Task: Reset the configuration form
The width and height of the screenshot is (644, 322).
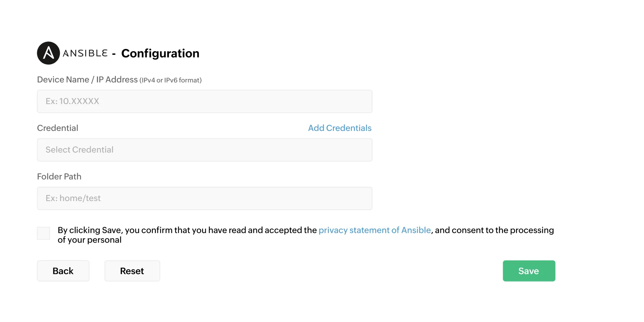Action: 132,271
